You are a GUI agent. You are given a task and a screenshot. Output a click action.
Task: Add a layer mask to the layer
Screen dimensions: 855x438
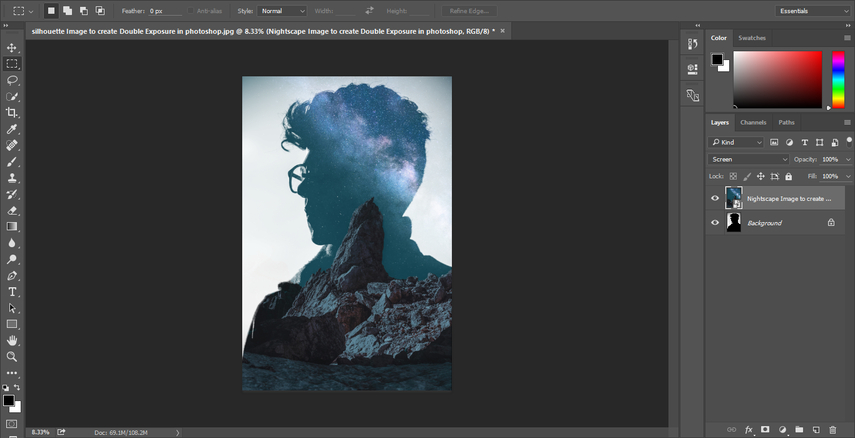[765, 430]
